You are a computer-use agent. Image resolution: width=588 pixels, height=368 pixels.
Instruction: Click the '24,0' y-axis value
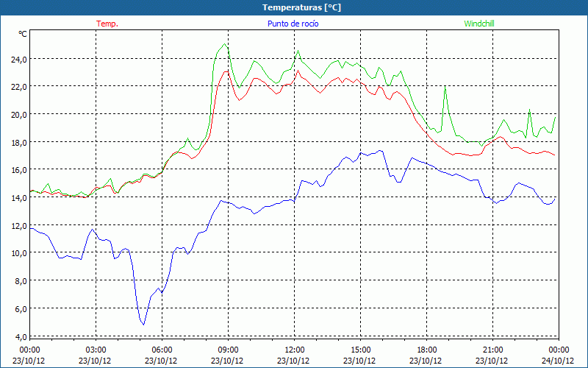tap(21, 60)
